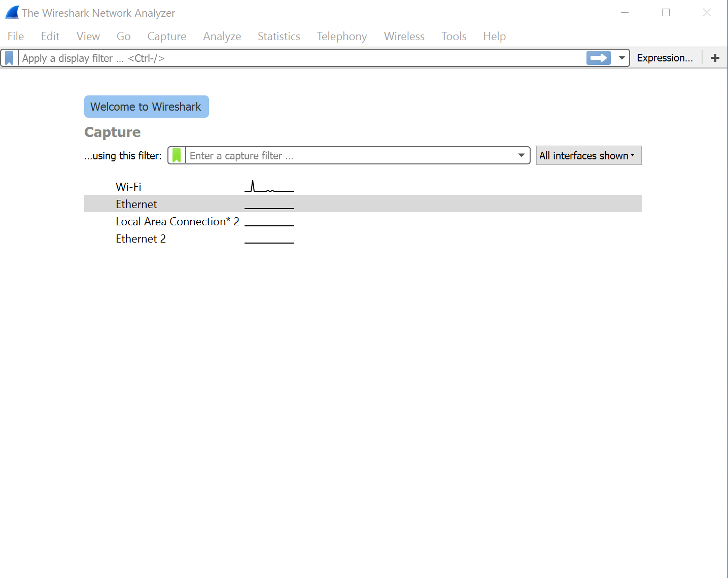Open the All interfaces shown dropdown
The width and height of the screenshot is (728, 578).
[x=589, y=155]
